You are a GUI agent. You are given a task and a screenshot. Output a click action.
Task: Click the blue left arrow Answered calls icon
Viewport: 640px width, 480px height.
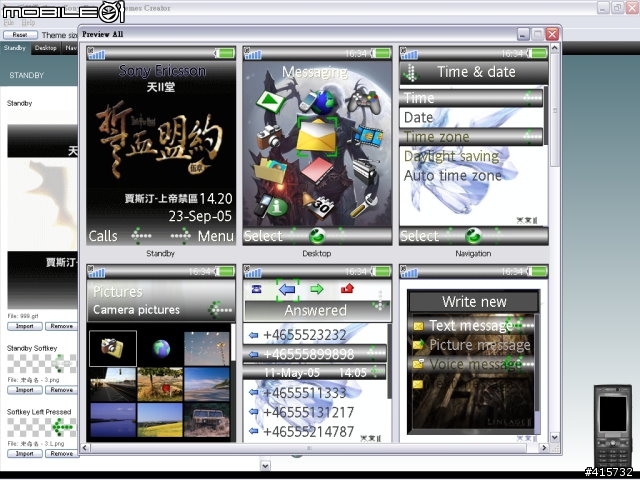point(287,289)
